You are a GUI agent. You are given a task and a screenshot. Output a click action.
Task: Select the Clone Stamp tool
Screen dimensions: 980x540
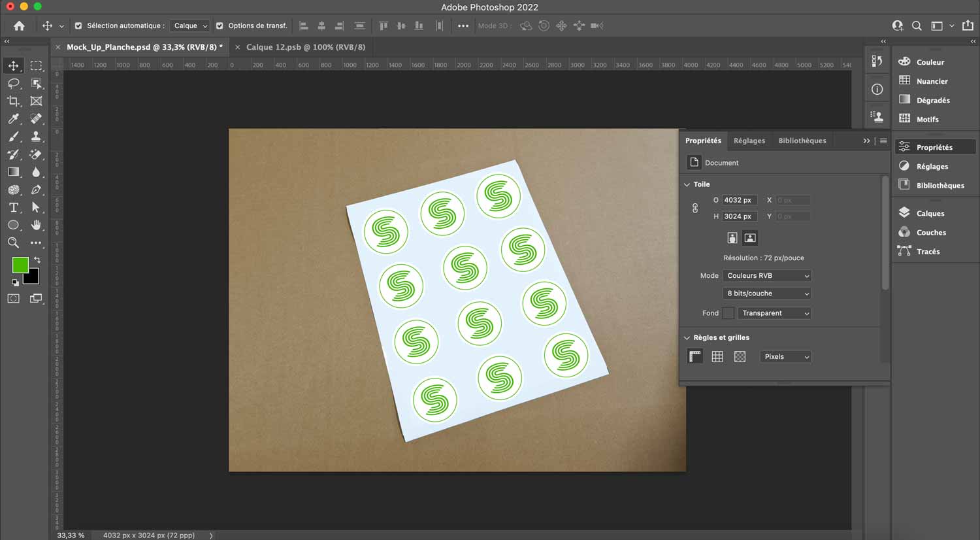point(36,136)
